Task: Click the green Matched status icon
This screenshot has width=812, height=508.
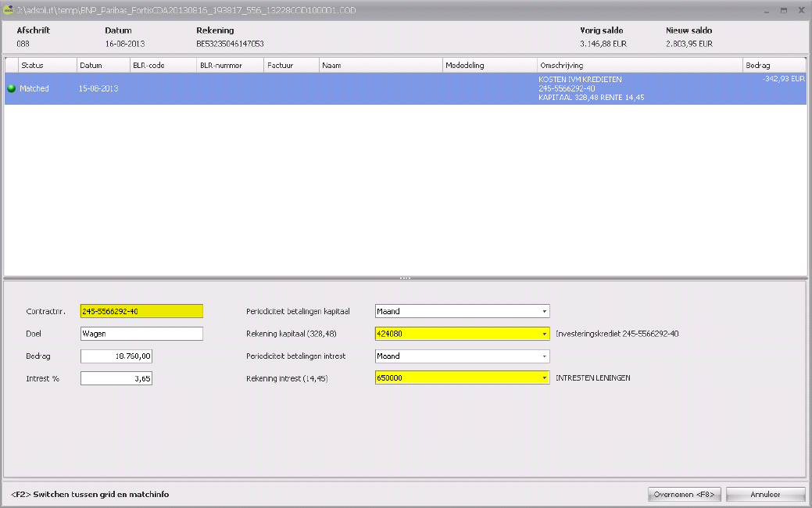Action: (11, 89)
